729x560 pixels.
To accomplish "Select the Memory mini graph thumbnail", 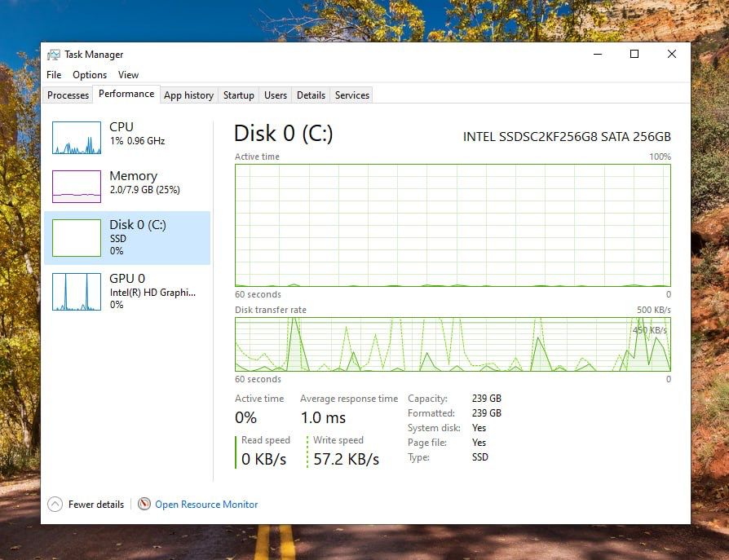I will [77, 187].
